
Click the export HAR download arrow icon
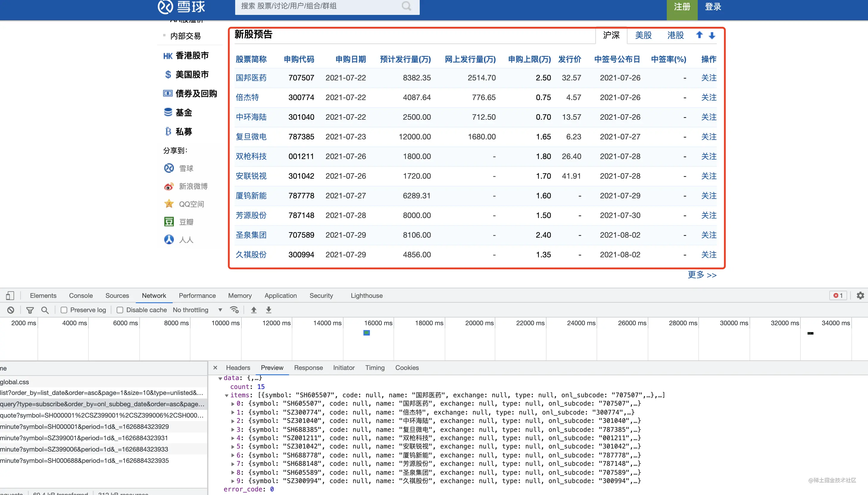[x=269, y=310]
